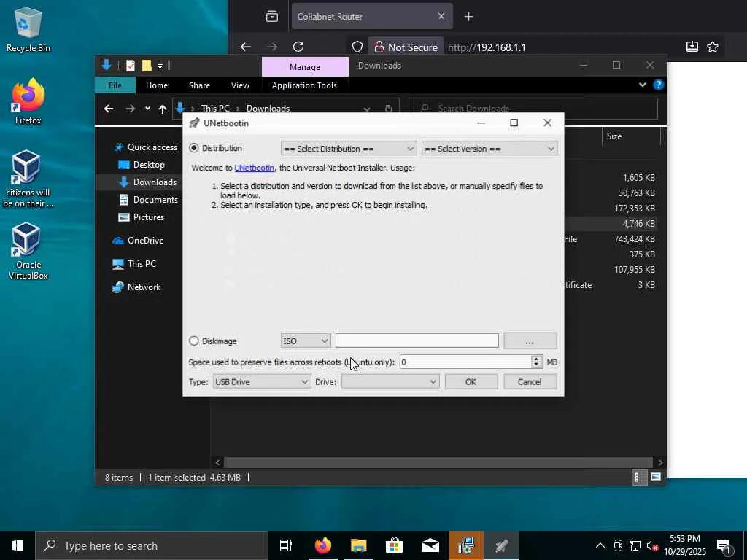Refresh the Downloads folder view
Viewport: 747px width, 560px height.
[389, 109]
